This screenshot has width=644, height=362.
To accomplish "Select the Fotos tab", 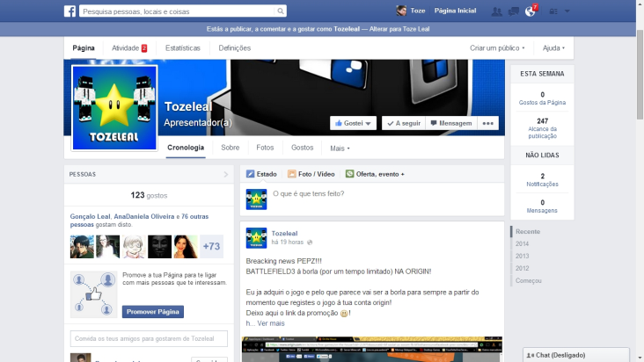I will click(x=265, y=148).
